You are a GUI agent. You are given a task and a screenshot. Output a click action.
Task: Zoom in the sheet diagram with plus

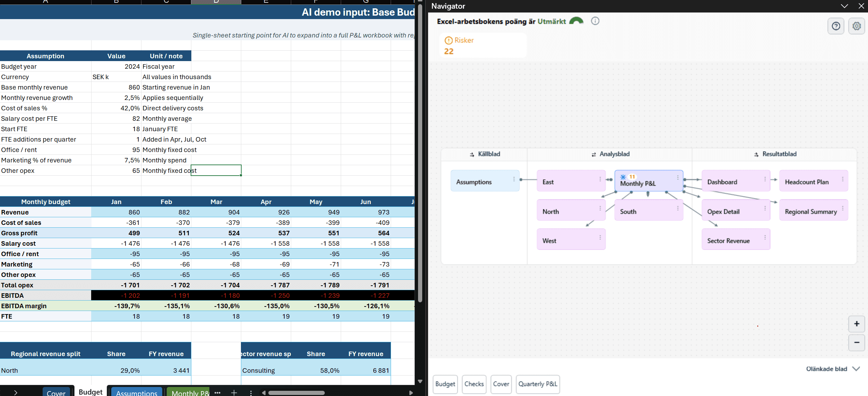click(857, 324)
